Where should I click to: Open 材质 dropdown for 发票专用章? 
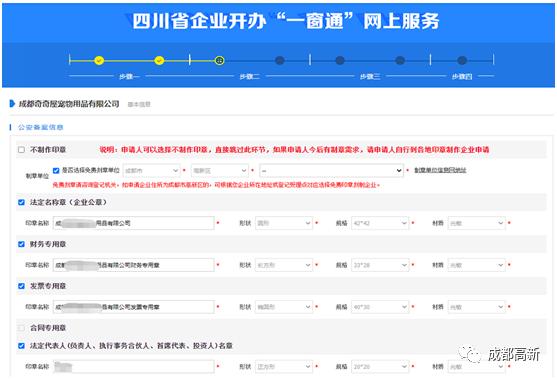476,307
